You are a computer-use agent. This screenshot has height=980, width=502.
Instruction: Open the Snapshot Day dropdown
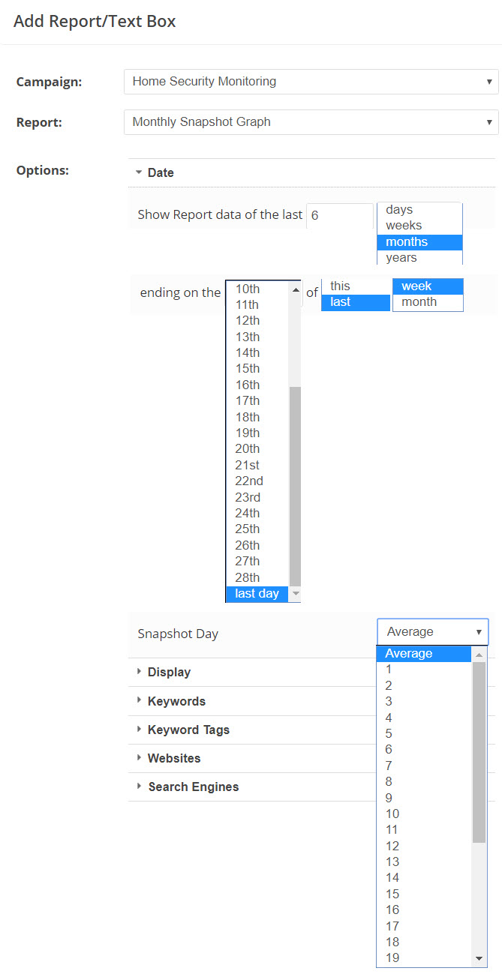432,632
